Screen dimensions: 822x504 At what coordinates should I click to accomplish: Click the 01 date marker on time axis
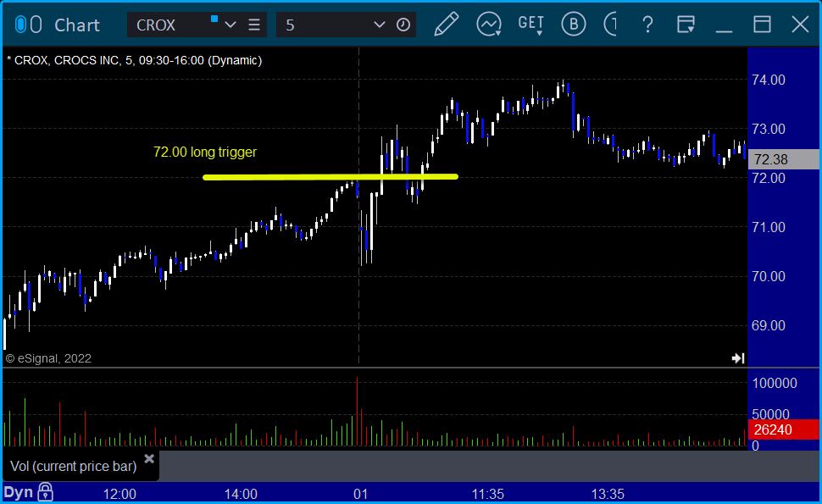click(x=361, y=494)
